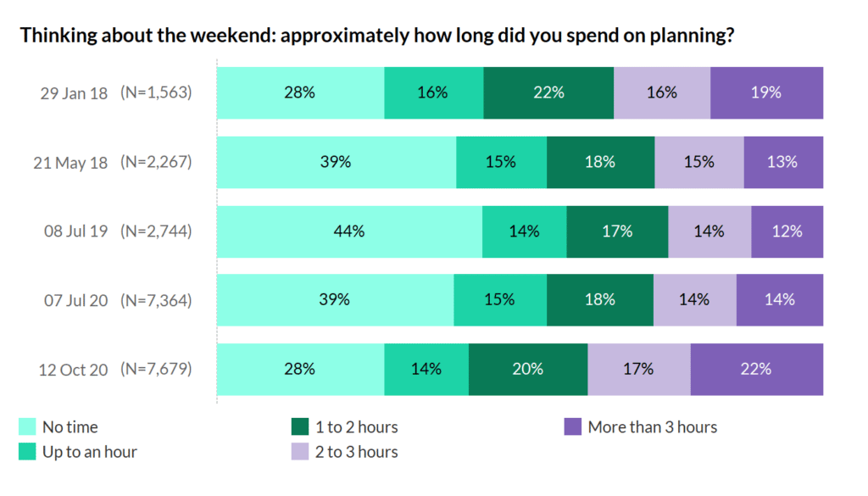Click the 2 to 3 hours legend swatch
The width and height of the screenshot is (868, 496).
[299, 452]
